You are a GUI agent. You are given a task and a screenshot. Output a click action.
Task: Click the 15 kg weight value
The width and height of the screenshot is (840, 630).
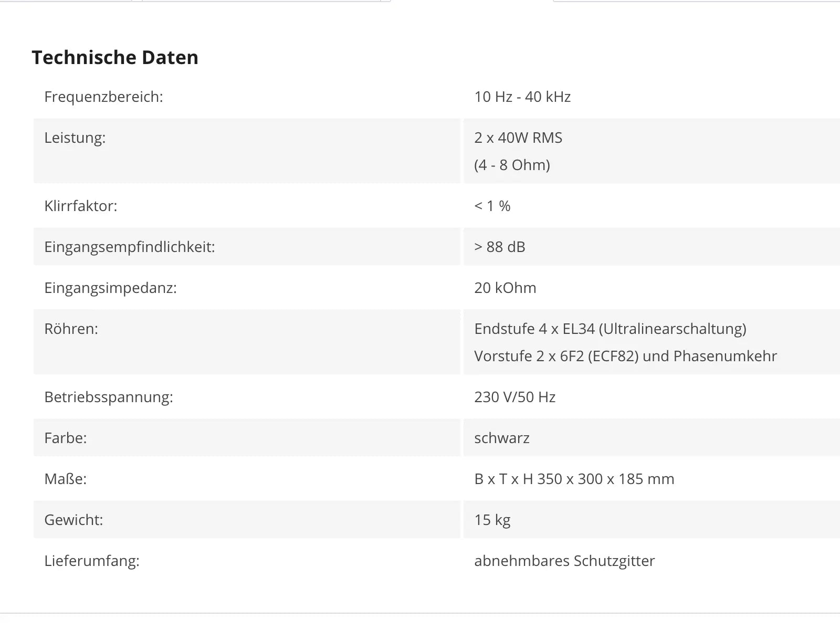[x=492, y=520]
